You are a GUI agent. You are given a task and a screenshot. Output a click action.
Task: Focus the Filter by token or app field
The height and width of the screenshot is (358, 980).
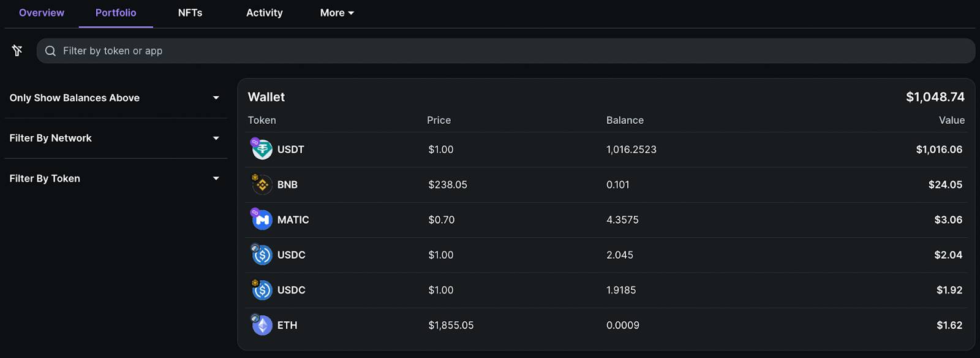(x=506, y=51)
